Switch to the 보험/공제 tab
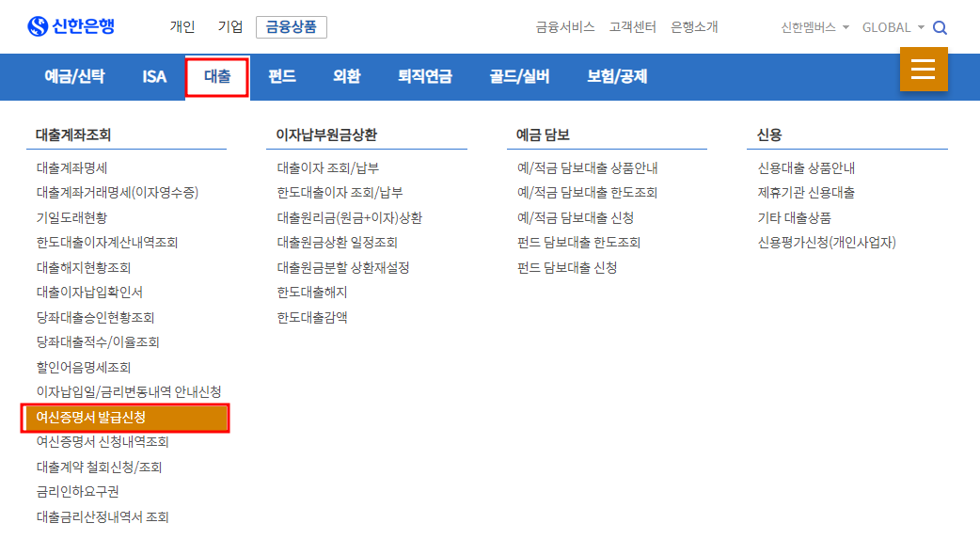 coord(617,76)
